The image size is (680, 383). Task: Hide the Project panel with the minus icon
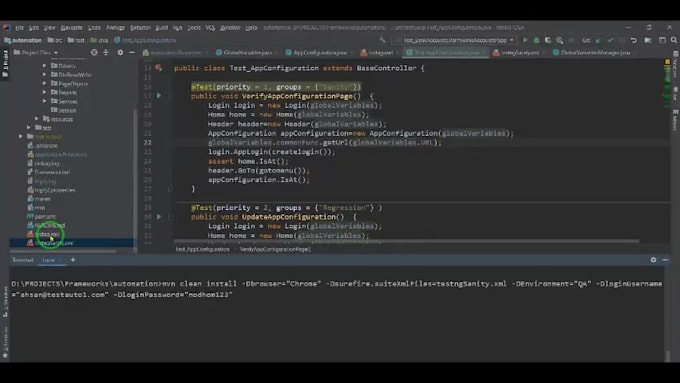(x=132, y=52)
